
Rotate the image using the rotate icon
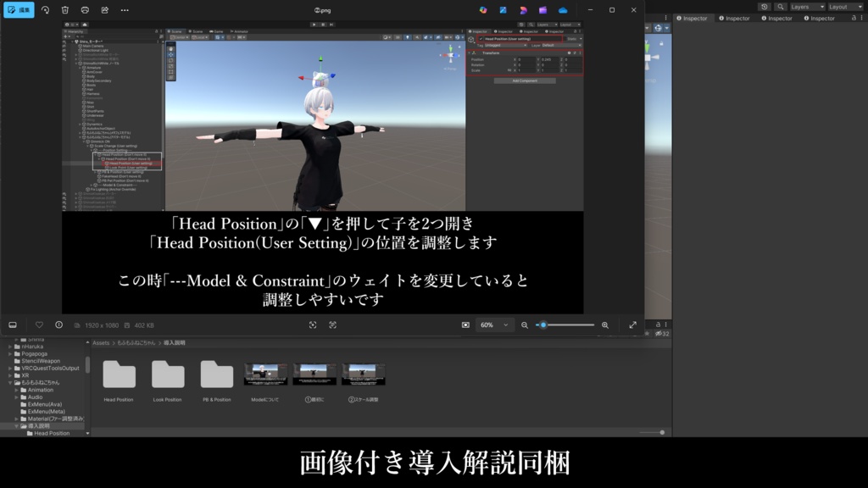pyautogui.click(x=45, y=10)
